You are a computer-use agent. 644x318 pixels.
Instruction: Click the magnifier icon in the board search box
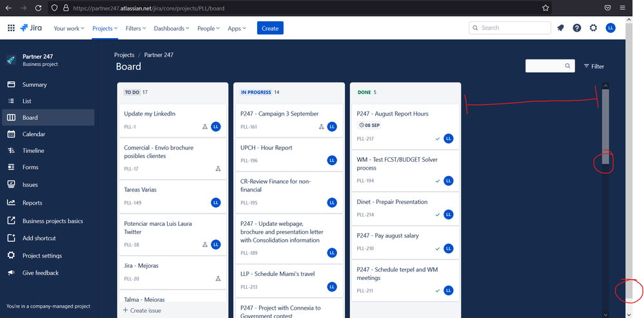point(567,66)
